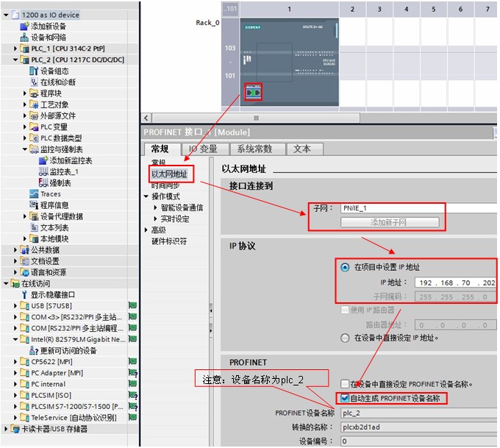Uncheck 自动生成 PROFINET 设备名称 checkbox
This screenshot has height=448, width=500.
(345, 398)
